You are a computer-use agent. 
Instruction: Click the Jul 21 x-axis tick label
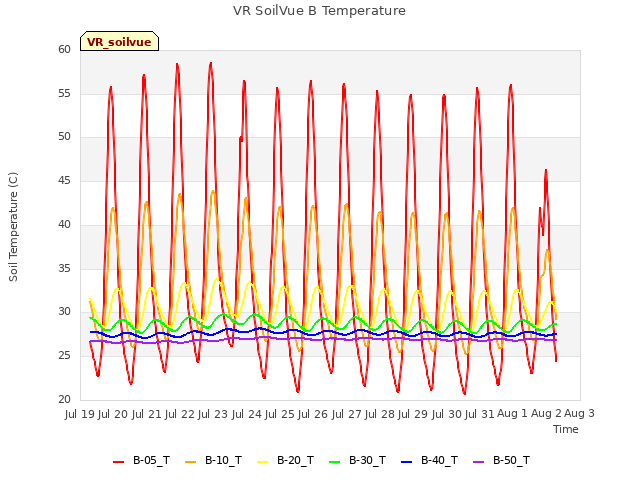146,414
